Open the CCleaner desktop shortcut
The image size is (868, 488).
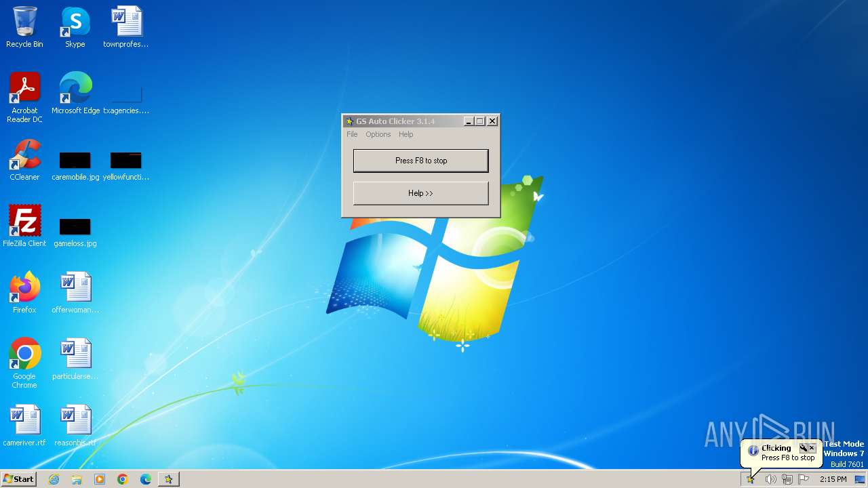(x=24, y=160)
